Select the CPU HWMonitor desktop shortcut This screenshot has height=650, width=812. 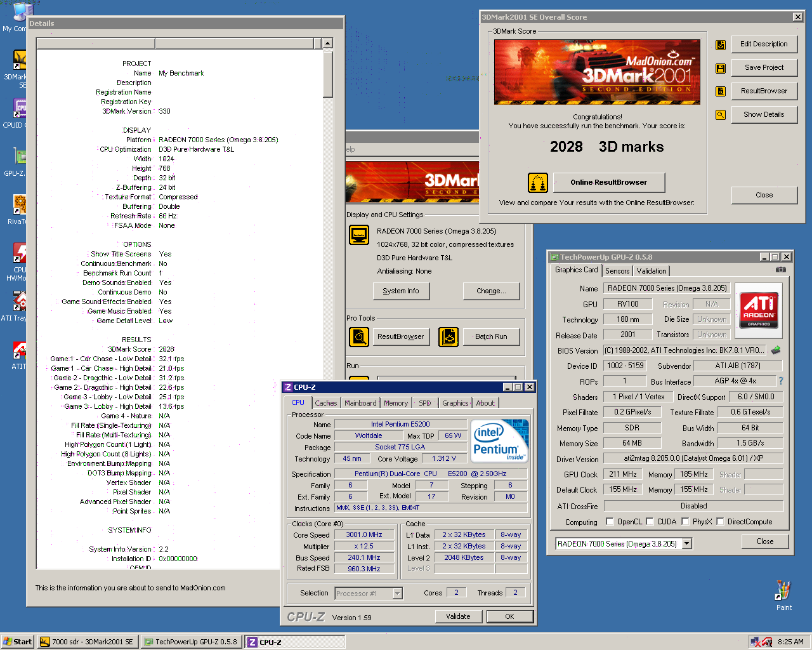pos(15,263)
